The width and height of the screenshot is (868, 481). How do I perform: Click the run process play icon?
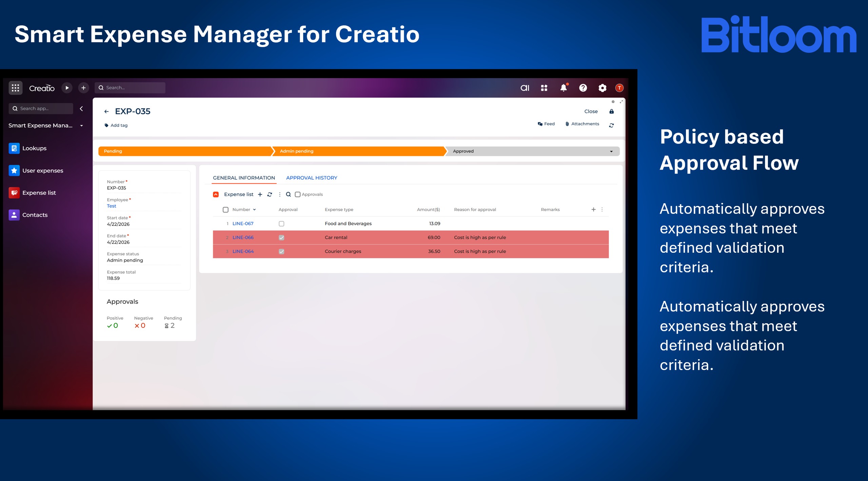coord(67,88)
